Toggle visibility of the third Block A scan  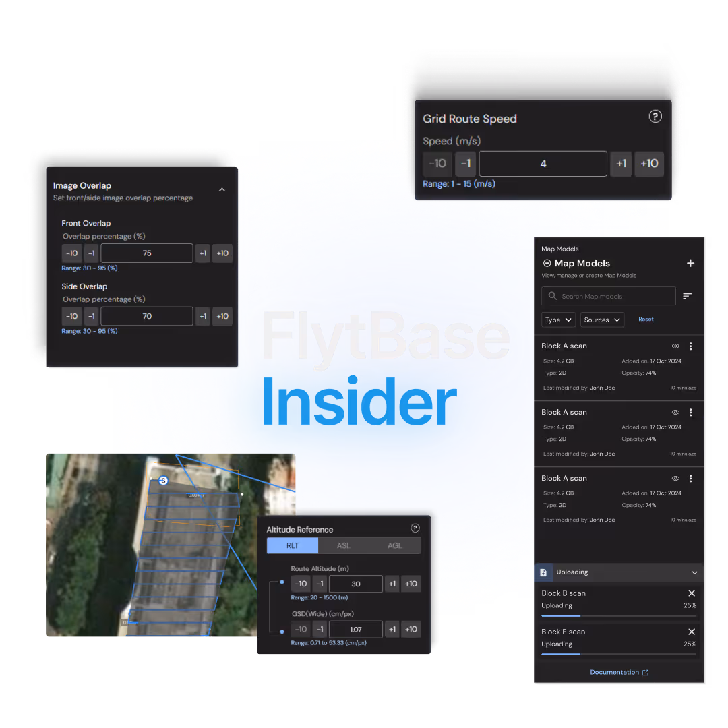coord(675,478)
